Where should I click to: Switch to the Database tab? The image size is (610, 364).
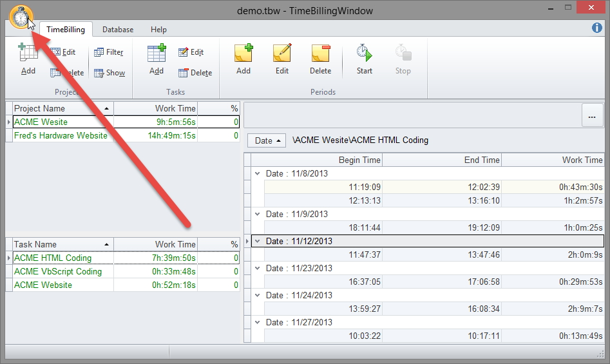[x=118, y=30]
